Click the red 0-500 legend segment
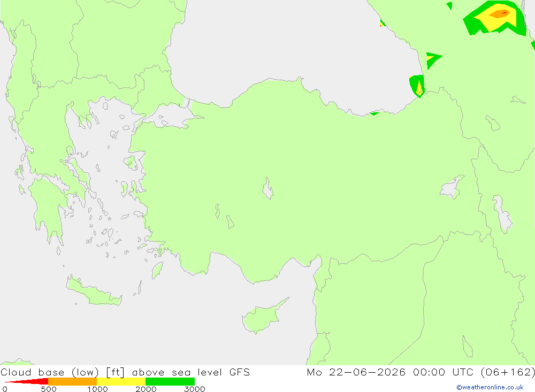The width and height of the screenshot is (535, 392). (26, 381)
